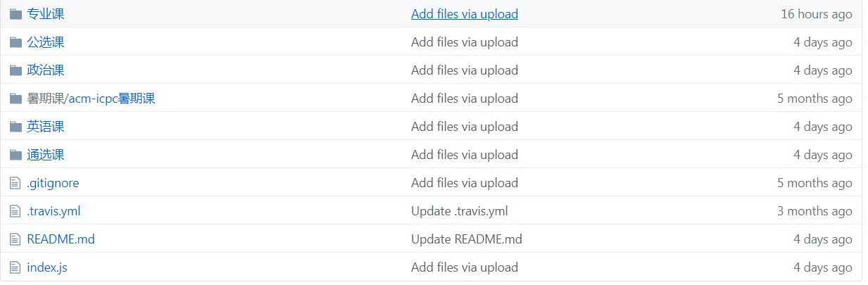868x285 pixels.
Task: Open the 专业课 folder link
Action: (x=46, y=14)
